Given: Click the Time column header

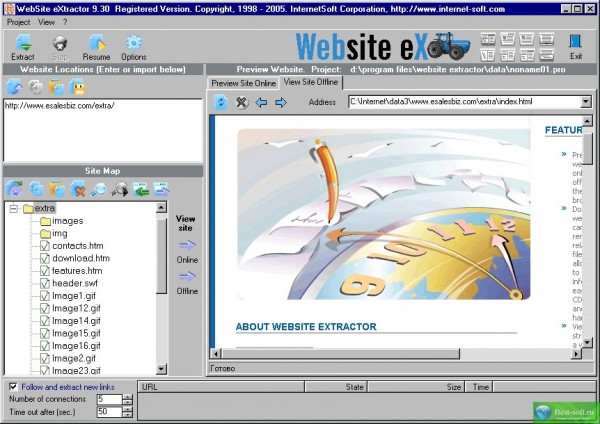Looking at the screenshot, I should (x=479, y=387).
